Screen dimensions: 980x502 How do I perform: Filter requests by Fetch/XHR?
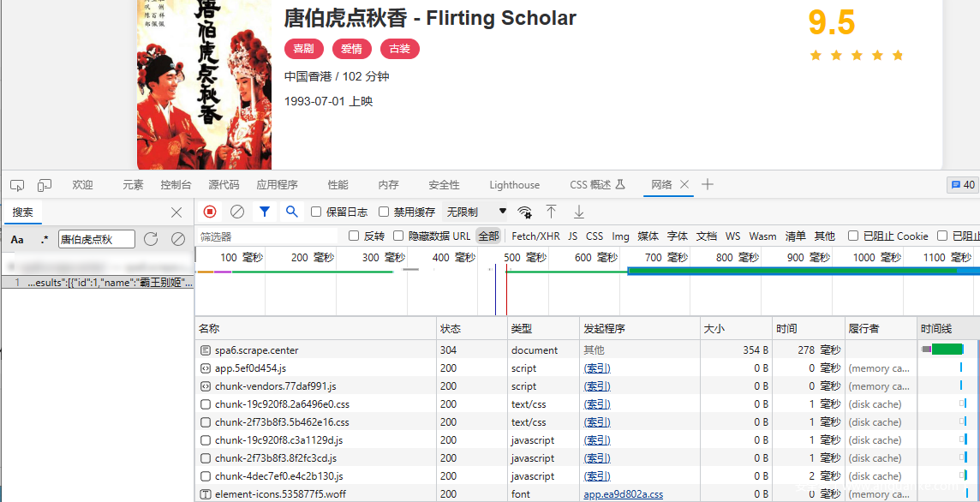[x=535, y=236]
